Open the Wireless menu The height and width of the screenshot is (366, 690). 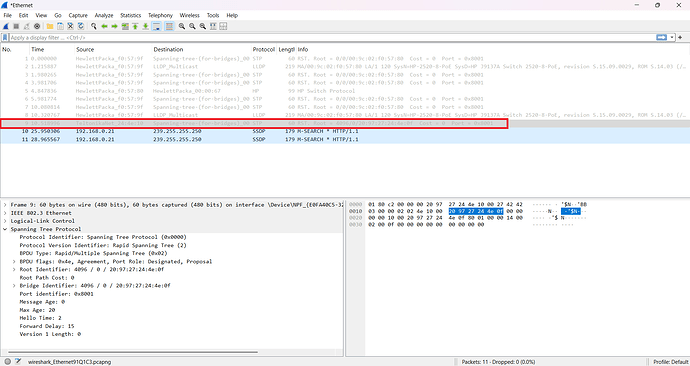[x=189, y=15]
